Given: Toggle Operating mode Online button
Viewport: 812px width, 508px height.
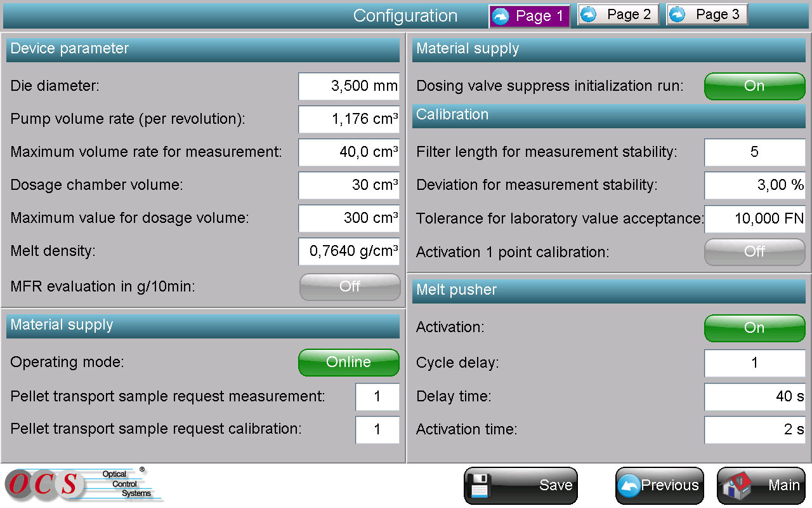Looking at the screenshot, I should coord(349,363).
